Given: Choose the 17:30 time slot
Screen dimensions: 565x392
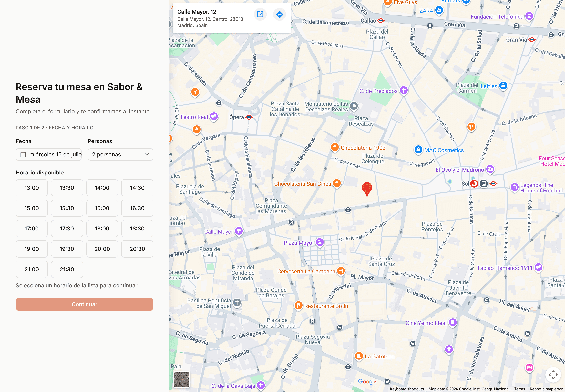Looking at the screenshot, I should [x=67, y=228].
